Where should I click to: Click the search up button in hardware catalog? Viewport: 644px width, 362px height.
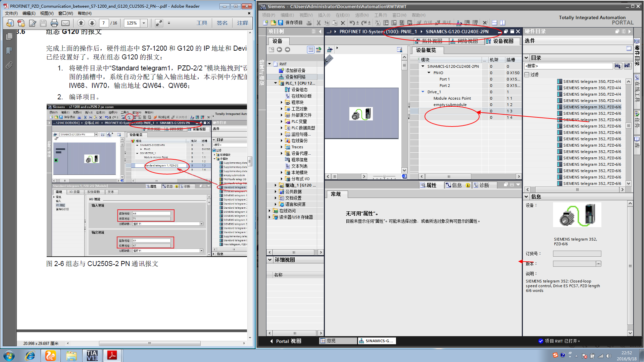[627, 66]
